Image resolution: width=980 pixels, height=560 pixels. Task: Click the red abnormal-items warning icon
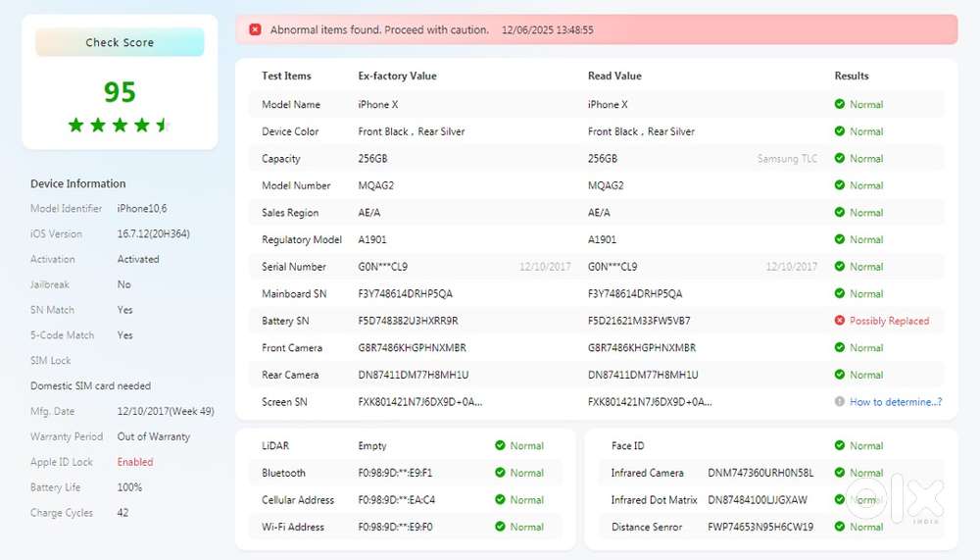256,30
